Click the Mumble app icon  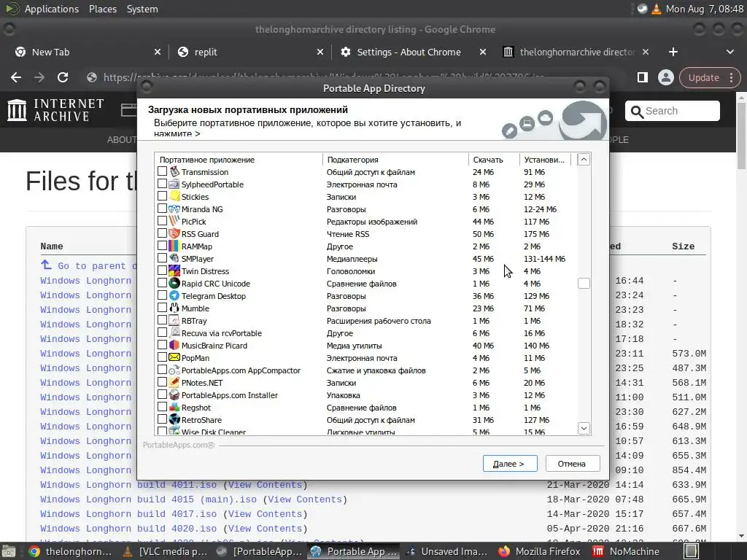174,308
